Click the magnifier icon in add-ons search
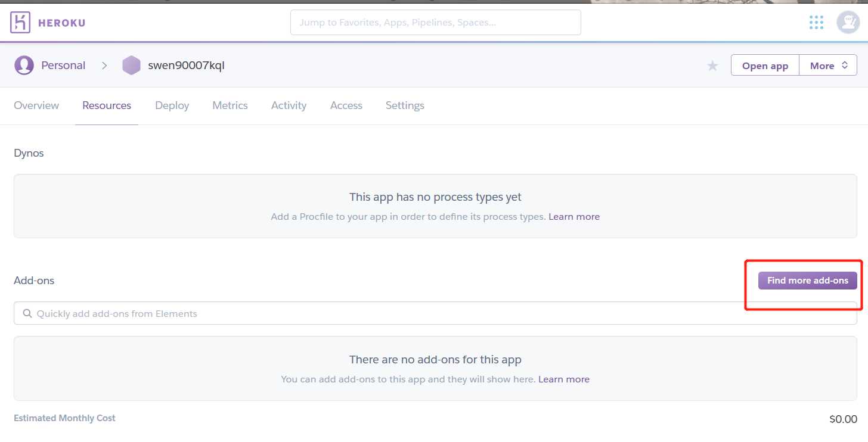Screen dimensions: 868x442 click(x=27, y=313)
